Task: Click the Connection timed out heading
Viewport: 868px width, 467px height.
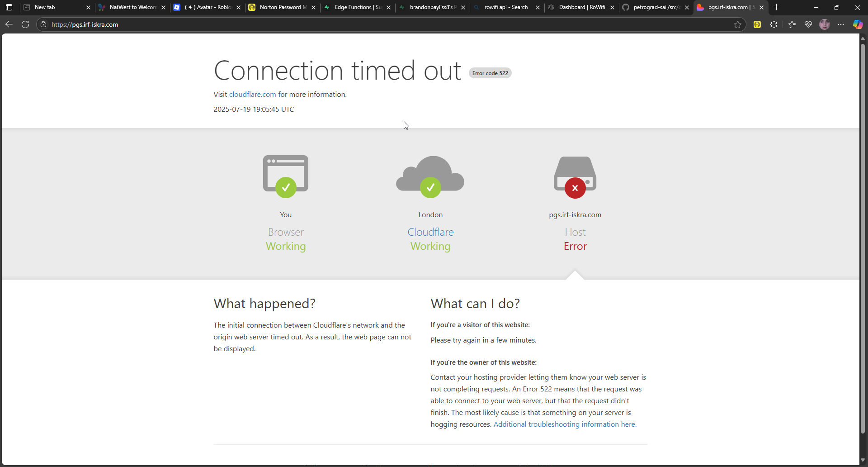Action: coord(337,71)
